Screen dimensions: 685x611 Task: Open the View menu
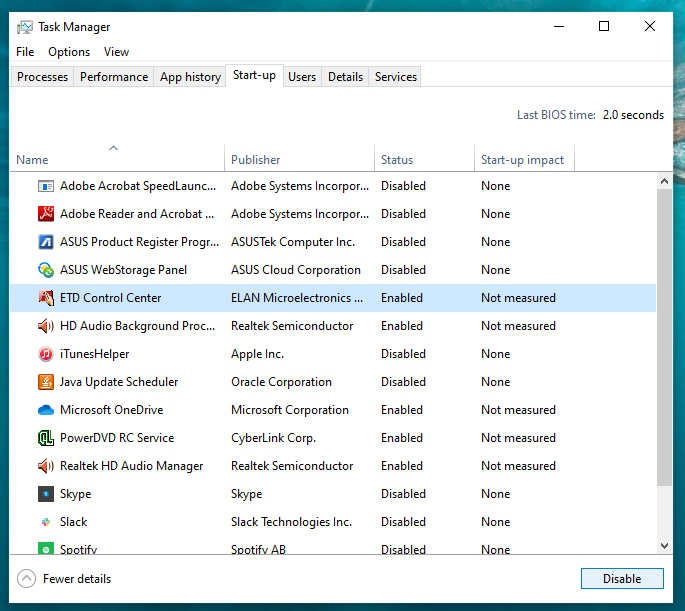[x=116, y=52]
